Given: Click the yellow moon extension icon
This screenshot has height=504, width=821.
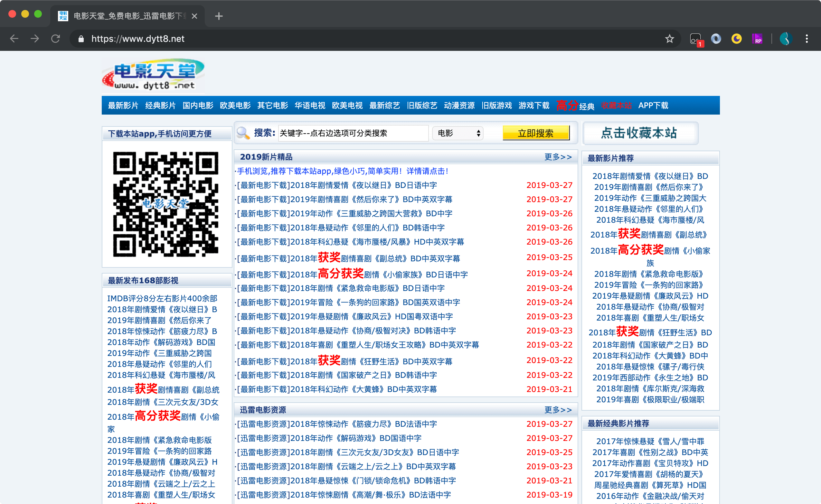Looking at the screenshot, I should [736, 39].
